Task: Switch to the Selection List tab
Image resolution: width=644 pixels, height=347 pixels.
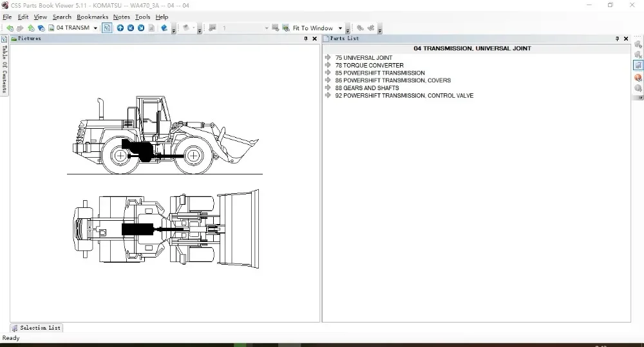Action: pyautogui.click(x=37, y=328)
